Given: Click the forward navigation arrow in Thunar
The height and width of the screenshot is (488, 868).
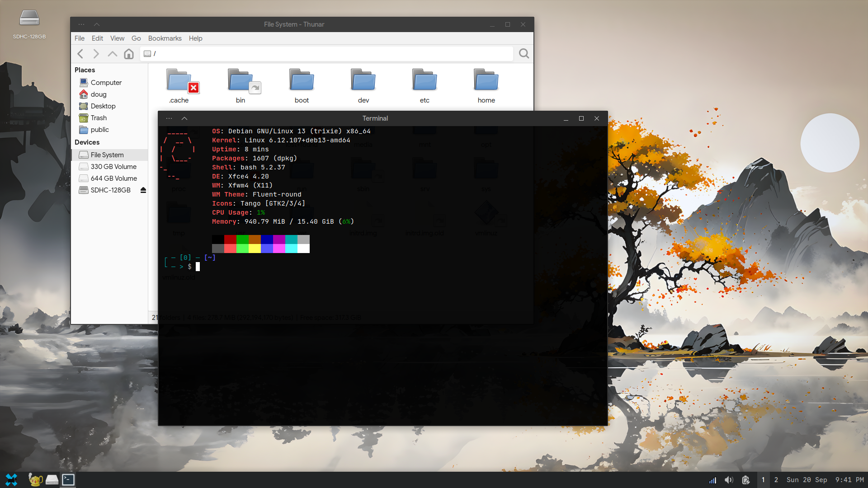Looking at the screenshot, I should 96,54.
